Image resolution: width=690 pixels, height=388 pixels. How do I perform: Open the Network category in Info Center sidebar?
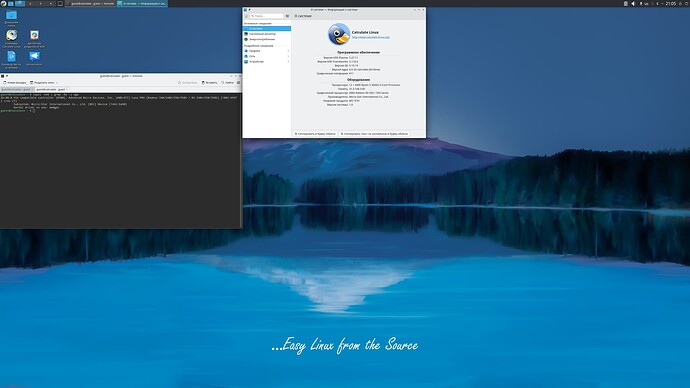[x=267, y=56]
